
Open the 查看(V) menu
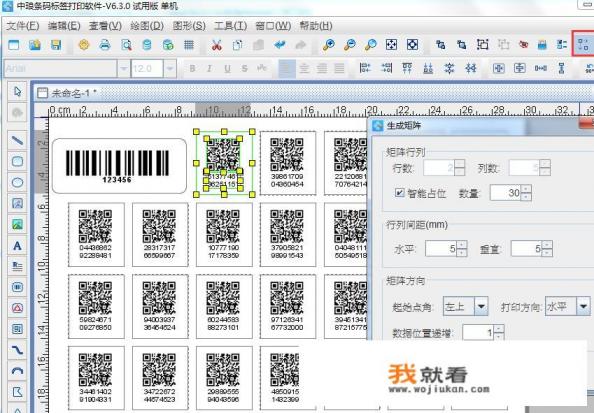click(x=105, y=26)
